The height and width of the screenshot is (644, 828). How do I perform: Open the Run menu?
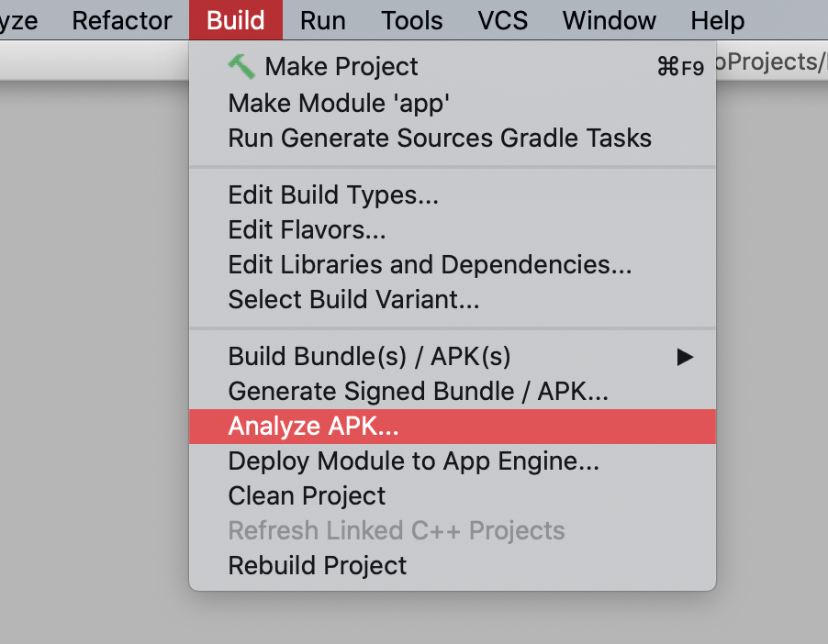click(x=323, y=20)
